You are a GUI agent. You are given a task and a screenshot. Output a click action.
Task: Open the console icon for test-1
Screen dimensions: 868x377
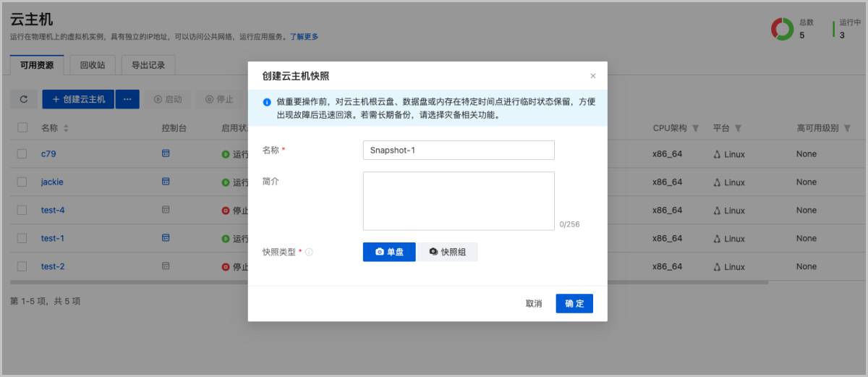pyautogui.click(x=166, y=238)
